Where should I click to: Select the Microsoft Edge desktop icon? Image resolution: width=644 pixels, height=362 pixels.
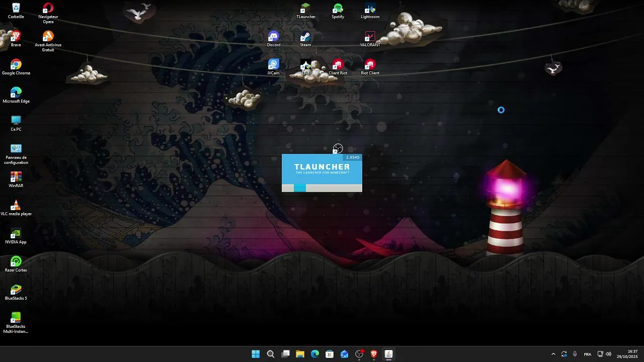tap(16, 95)
